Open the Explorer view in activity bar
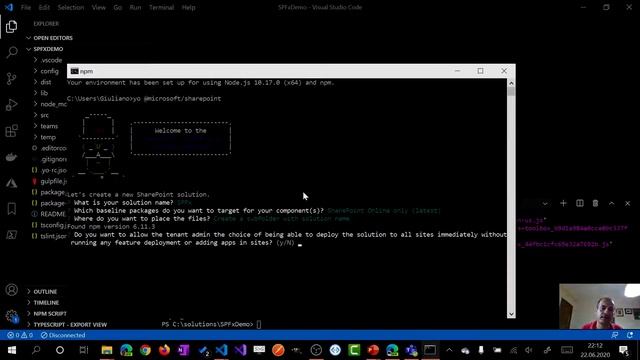 [x=11, y=27]
